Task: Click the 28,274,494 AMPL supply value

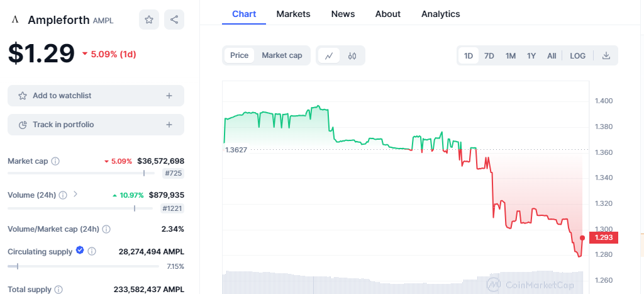Action: (x=152, y=252)
